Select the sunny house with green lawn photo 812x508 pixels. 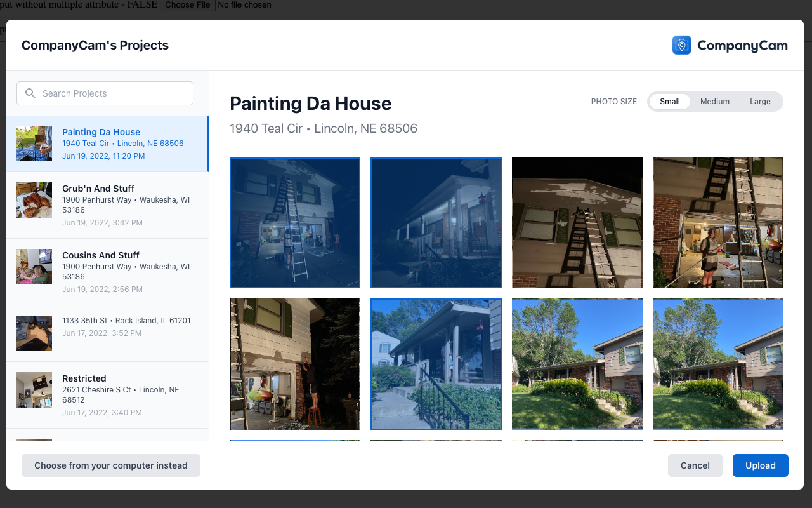pos(577,364)
